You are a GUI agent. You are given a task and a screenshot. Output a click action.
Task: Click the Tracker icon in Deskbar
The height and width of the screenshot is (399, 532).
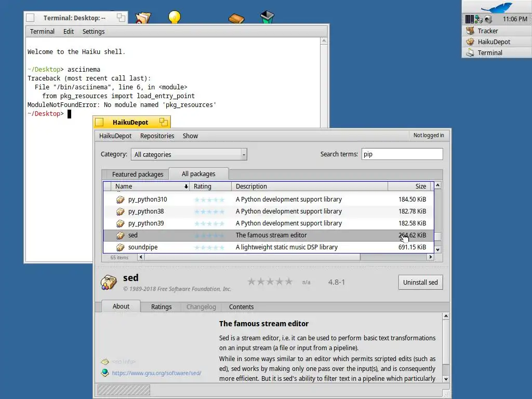(x=470, y=31)
